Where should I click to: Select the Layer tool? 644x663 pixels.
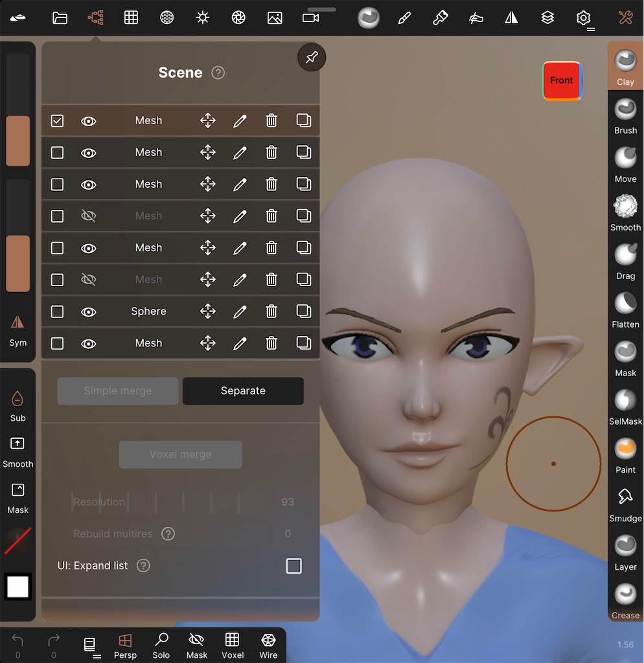click(x=625, y=553)
